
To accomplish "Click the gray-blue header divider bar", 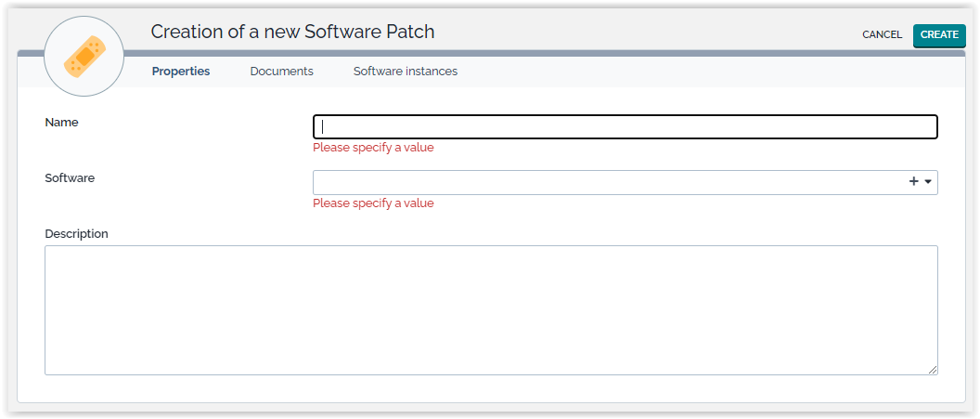I will point(557,53).
